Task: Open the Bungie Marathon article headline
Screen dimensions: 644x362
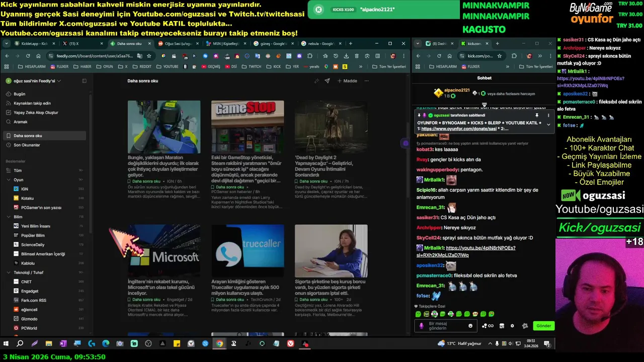Action: click(x=164, y=166)
